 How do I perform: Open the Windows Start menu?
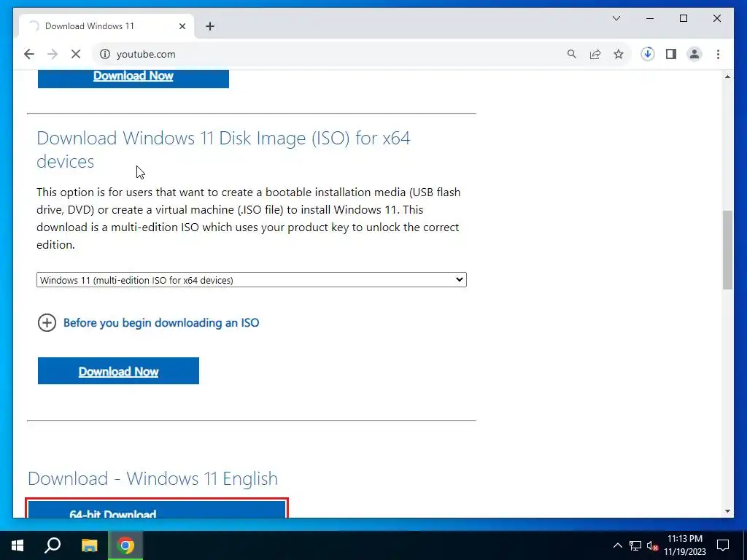pyautogui.click(x=18, y=545)
